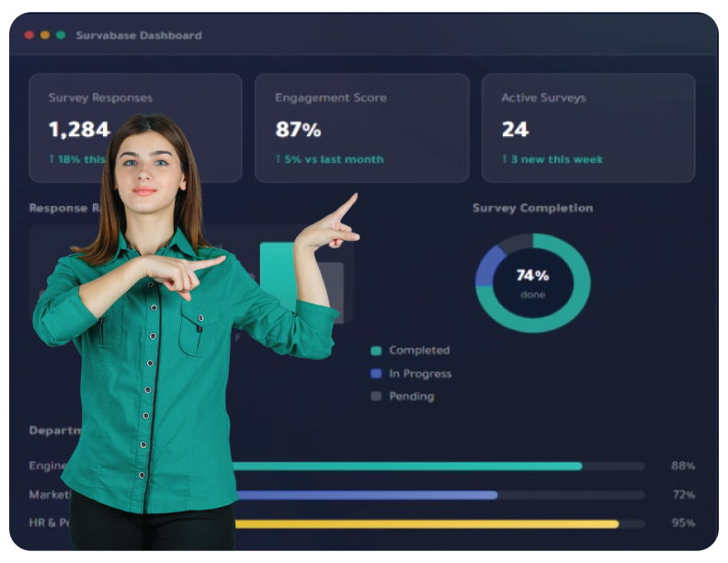The image size is (728, 563).
Task: Click the red close dot in title bar
Action: pos(29,35)
